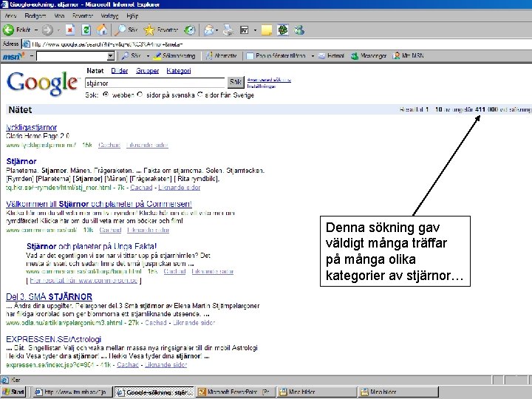Open the EXPRESSEN.SE/Astrologi result
This screenshot has height=399, width=532.
[54, 339]
